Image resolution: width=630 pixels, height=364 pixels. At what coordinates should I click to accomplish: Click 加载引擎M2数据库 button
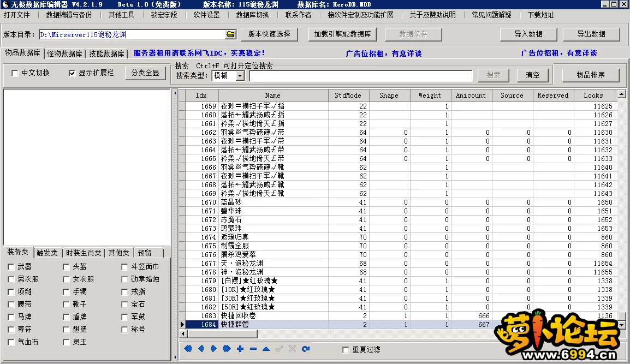click(342, 34)
